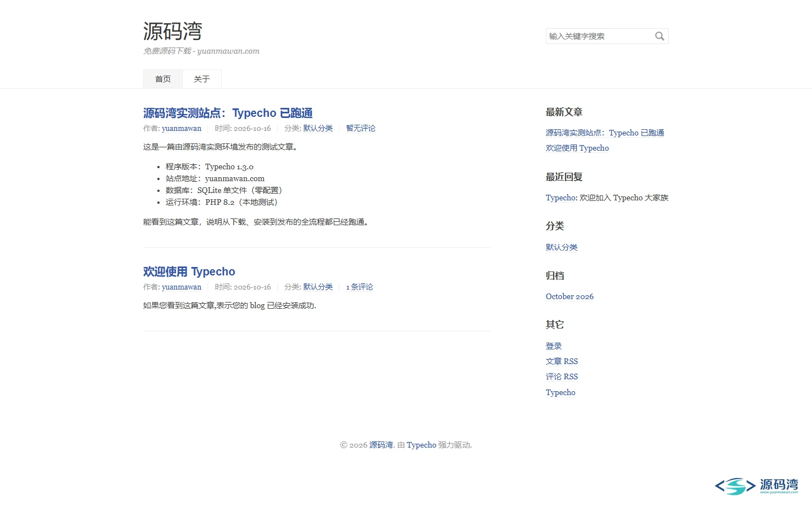Screen dimensions: 812x508
Task: Click the tagline 免费源码下载 - yuanmawan.com
Action: coord(201,51)
